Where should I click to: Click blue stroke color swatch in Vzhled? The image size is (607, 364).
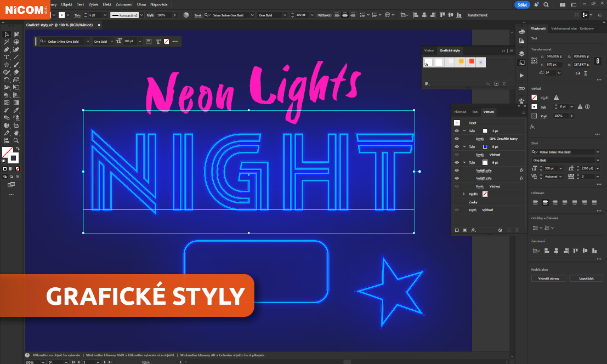click(485, 146)
